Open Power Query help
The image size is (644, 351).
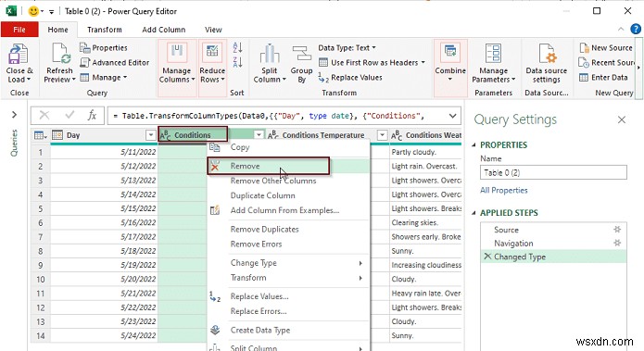click(x=636, y=29)
